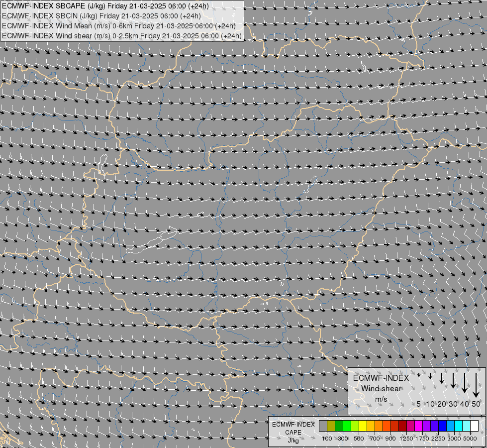The height and width of the screenshot is (448, 487).
Task: Pick the cyan swatch right of 3000 tick
Action: click(458, 426)
